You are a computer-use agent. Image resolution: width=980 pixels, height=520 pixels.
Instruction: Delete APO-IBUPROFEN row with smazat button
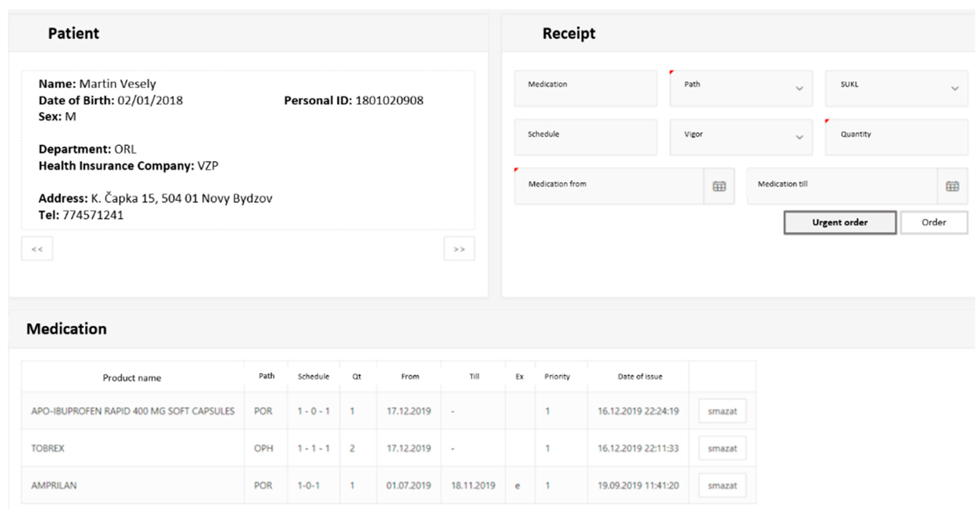point(722,411)
